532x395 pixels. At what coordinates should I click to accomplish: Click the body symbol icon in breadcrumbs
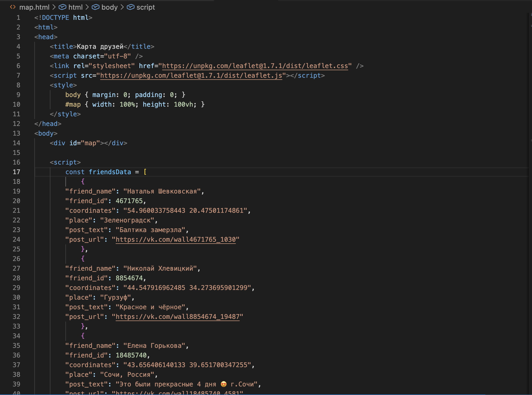pyautogui.click(x=95, y=7)
